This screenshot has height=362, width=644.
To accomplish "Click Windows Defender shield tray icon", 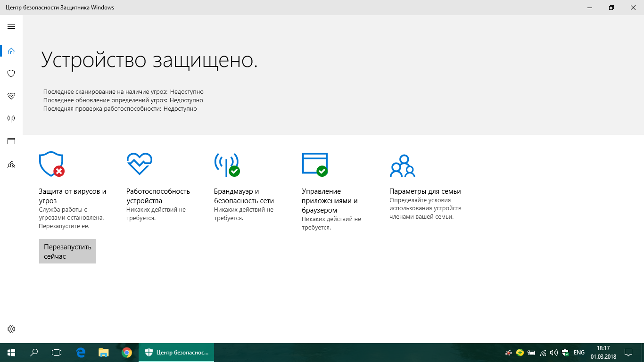I will 565,353.
